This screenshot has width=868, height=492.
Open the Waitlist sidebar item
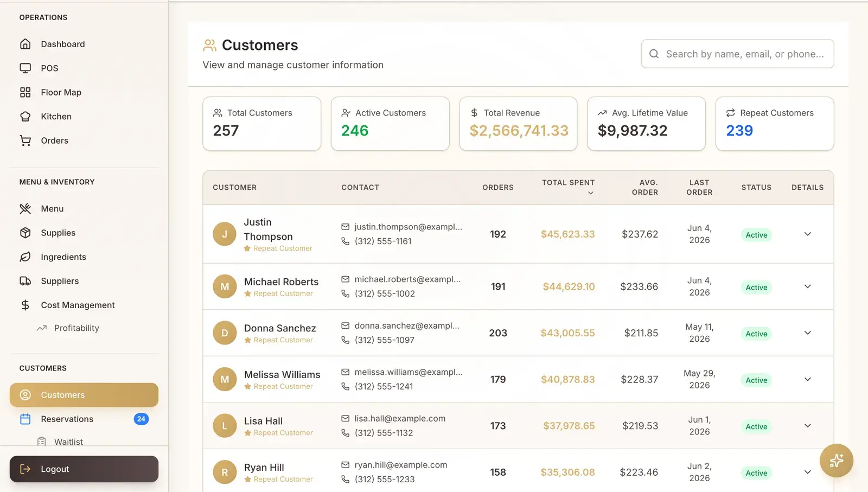click(x=68, y=442)
